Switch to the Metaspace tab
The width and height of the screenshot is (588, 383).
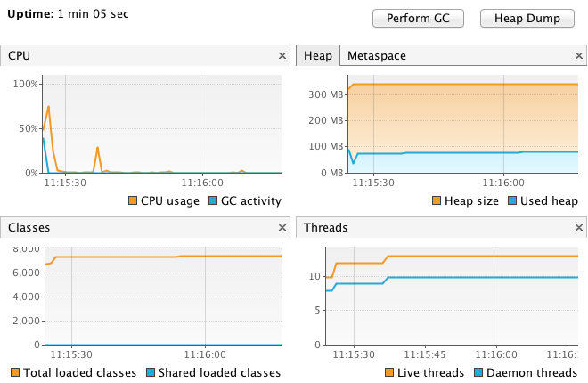(x=377, y=56)
